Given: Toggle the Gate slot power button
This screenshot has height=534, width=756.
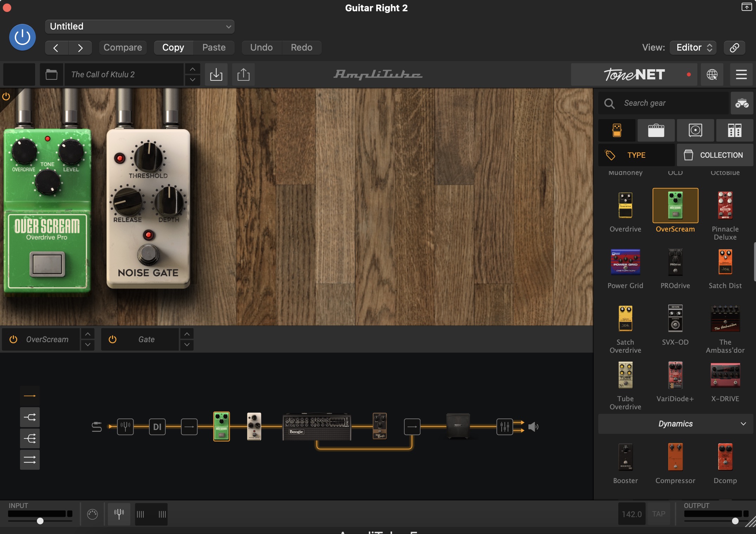Looking at the screenshot, I should click(x=112, y=339).
